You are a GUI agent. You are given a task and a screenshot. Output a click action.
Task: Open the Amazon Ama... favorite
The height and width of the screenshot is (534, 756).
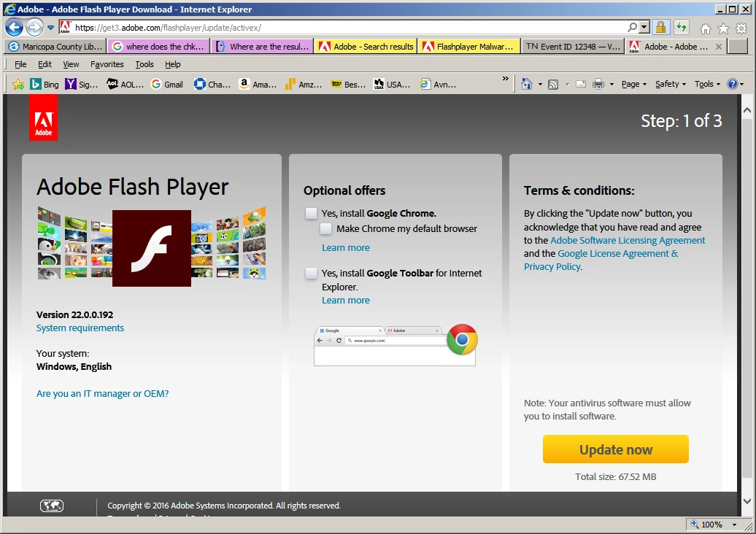[x=258, y=85]
